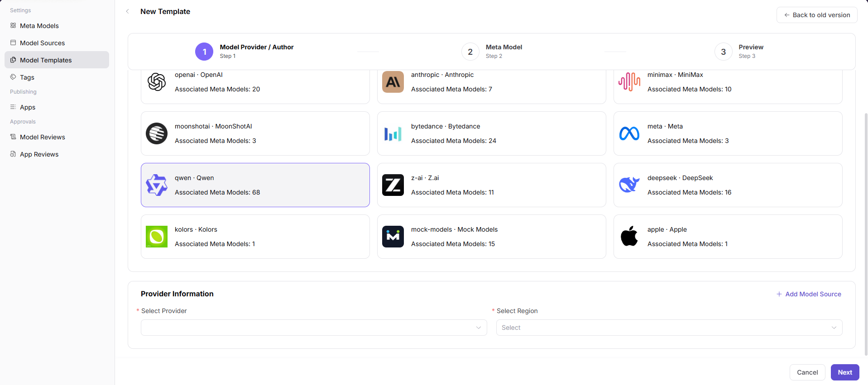Cancel the new template
The width and height of the screenshot is (868, 385).
pyautogui.click(x=807, y=372)
